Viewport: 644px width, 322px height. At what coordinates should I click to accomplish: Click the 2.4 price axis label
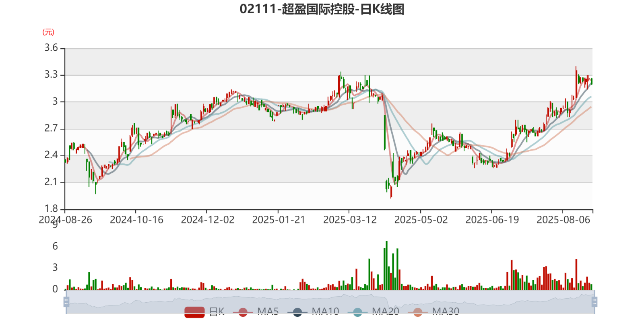pyautogui.click(x=51, y=155)
